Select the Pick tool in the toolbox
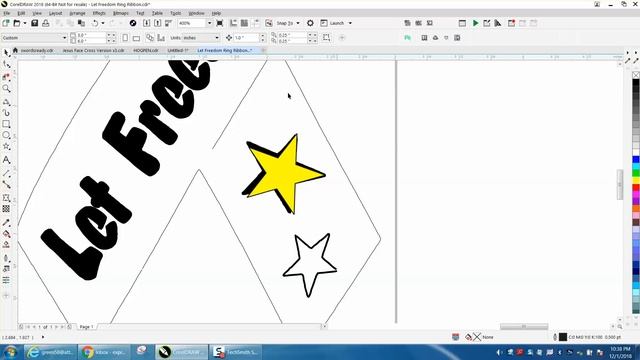Screen dimensions: 640x360 (x=6, y=53)
